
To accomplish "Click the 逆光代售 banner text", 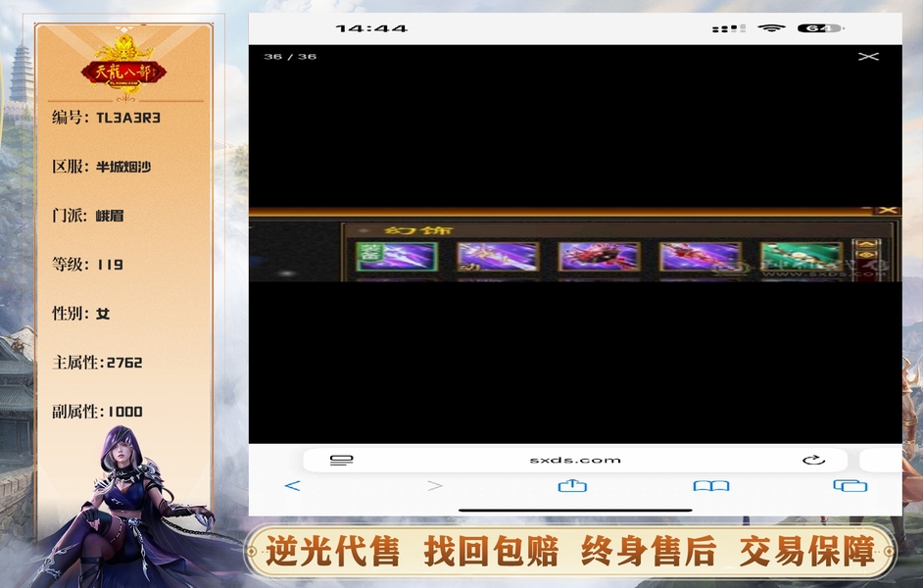I will click(x=332, y=552).
